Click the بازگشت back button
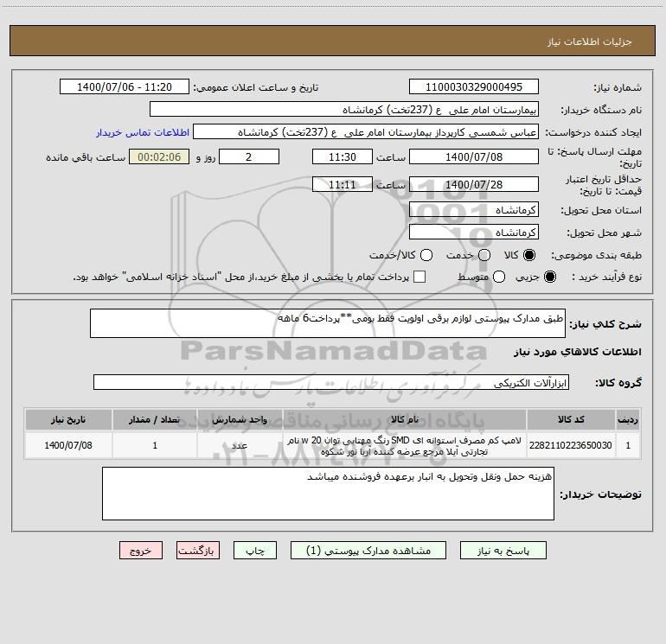The width and height of the screenshot is (666, 644). tap(198, 551)
